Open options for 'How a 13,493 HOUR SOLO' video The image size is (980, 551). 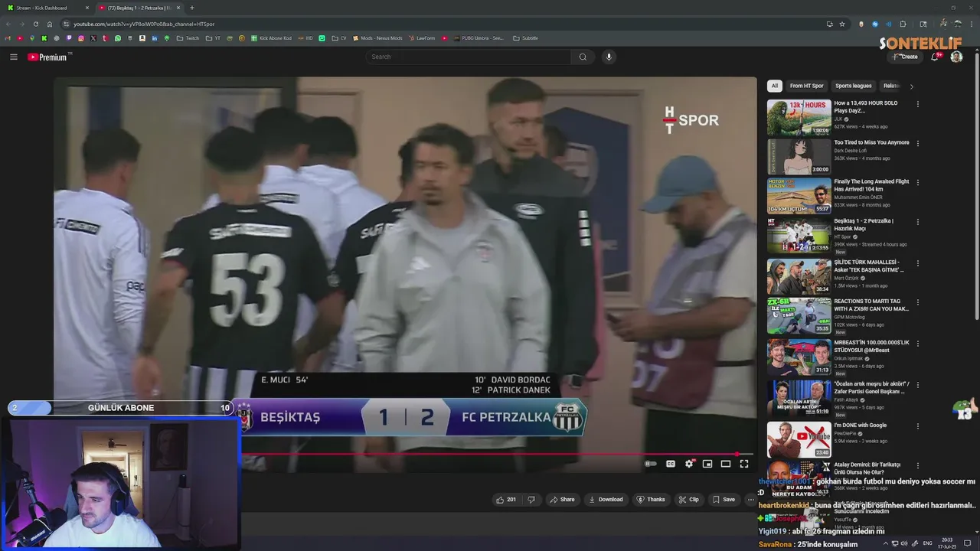pos(918,104)
